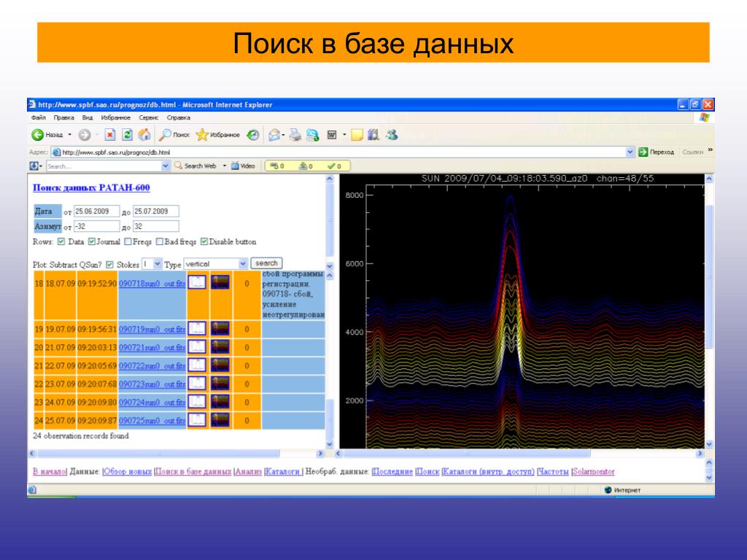Viewport: 747px width, 560px height.
Task: Open white plot icon for 090721sun0 row
Action: [197, 346]
